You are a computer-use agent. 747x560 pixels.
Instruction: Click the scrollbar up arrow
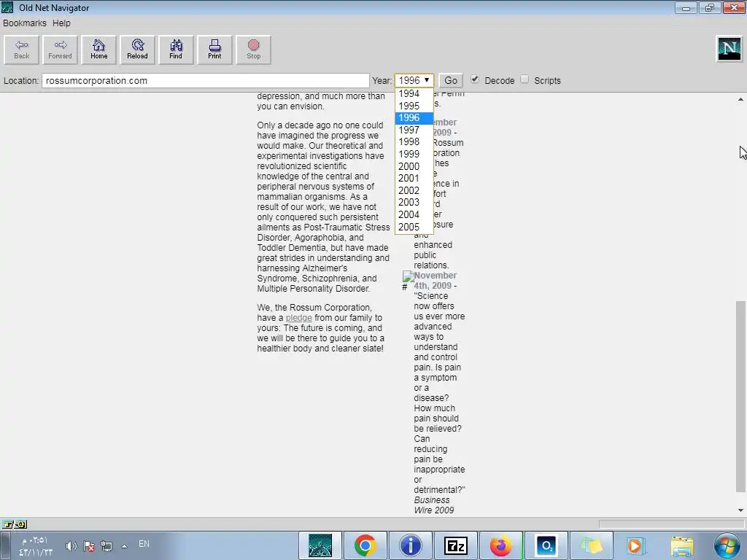click(740, 99)
